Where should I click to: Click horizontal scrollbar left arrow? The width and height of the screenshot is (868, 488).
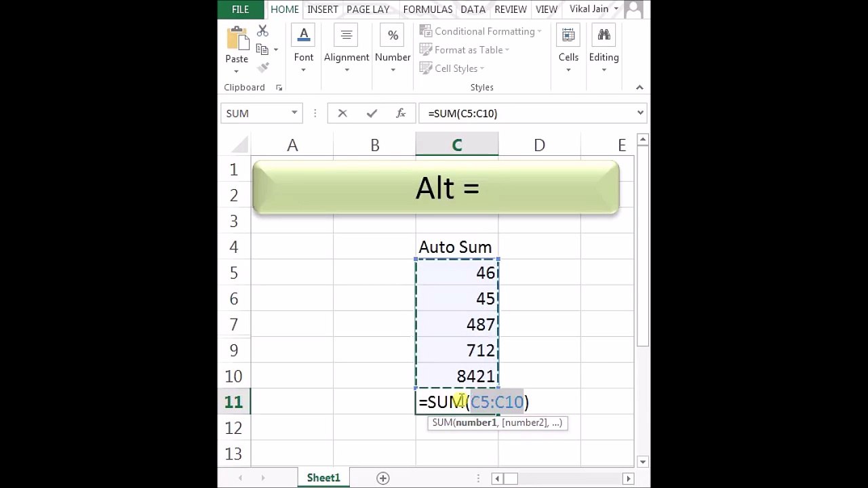tap(497, 479)
